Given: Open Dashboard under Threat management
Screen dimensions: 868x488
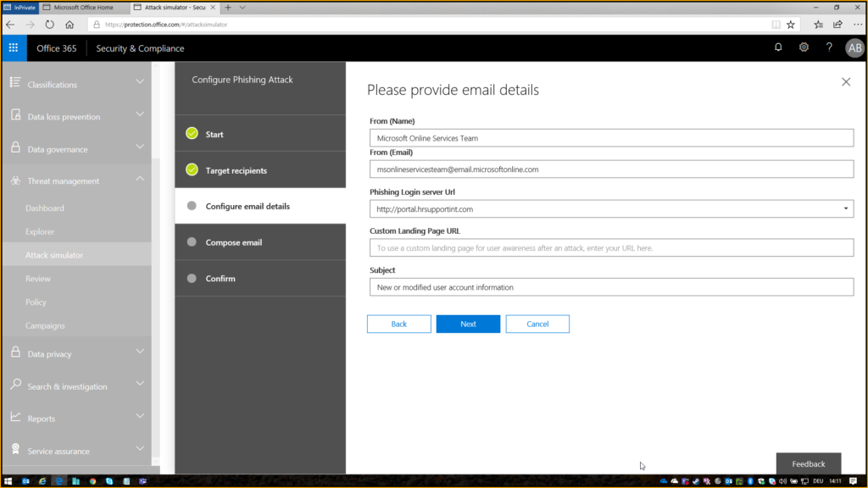Looking at the screenshot, I should click(x=45, y=208).
